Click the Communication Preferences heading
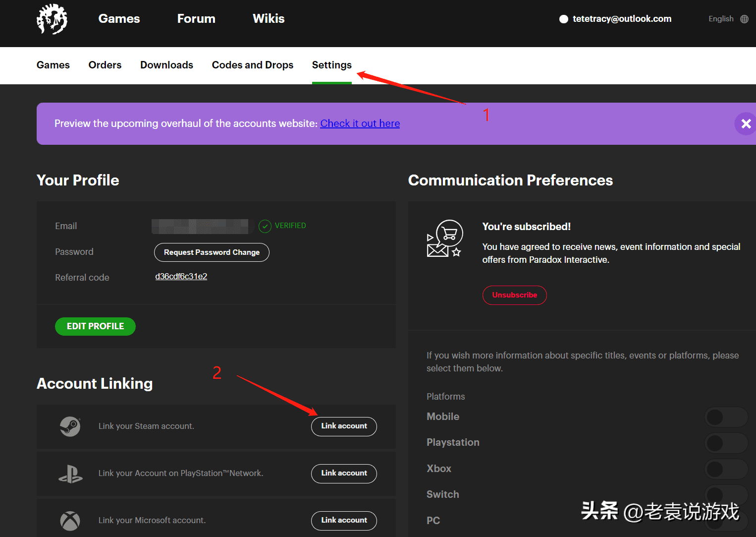The image size is (756, 537). [510, 180]
